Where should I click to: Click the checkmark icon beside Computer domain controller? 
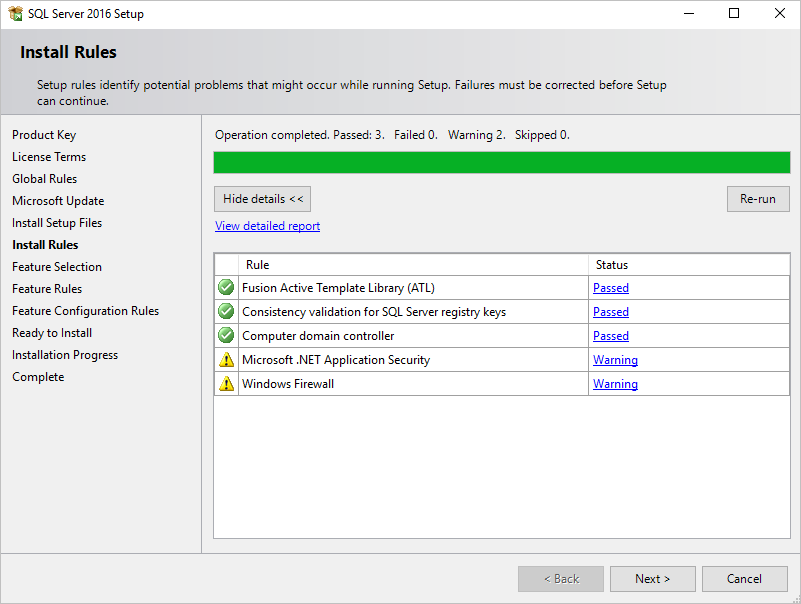coord(225,335)
